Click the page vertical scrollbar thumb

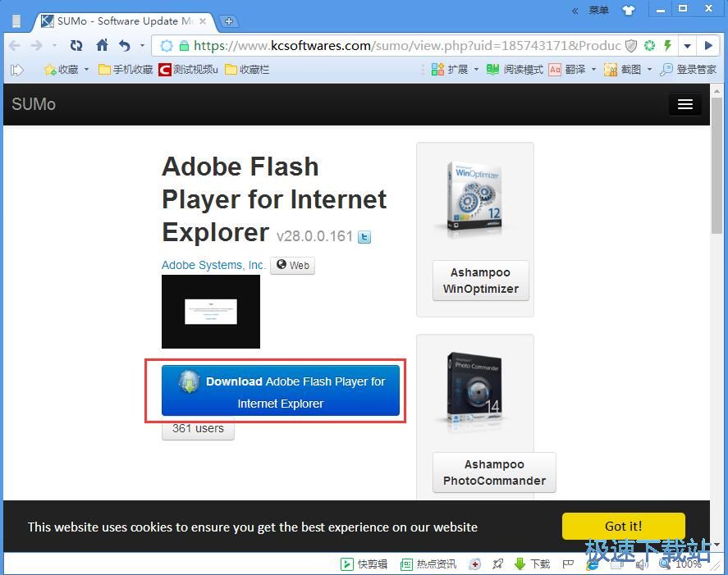pyautogui.click(x=717, y=167)
